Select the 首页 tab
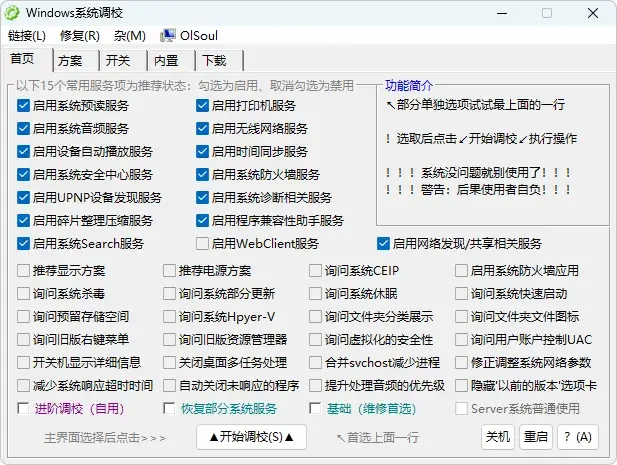617x465 pixels. [22, 59]
